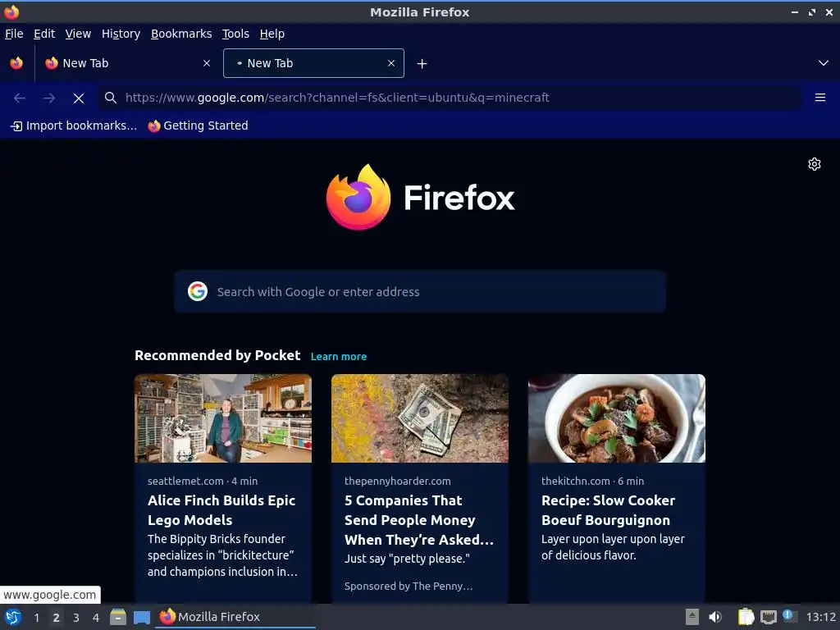Open the Tools menu

coord(235,34)
